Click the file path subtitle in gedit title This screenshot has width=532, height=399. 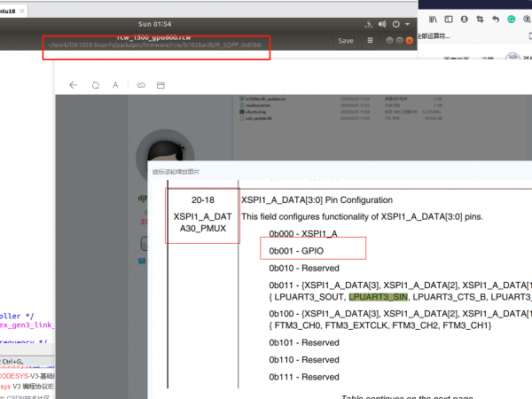click(x=155, y=45)
